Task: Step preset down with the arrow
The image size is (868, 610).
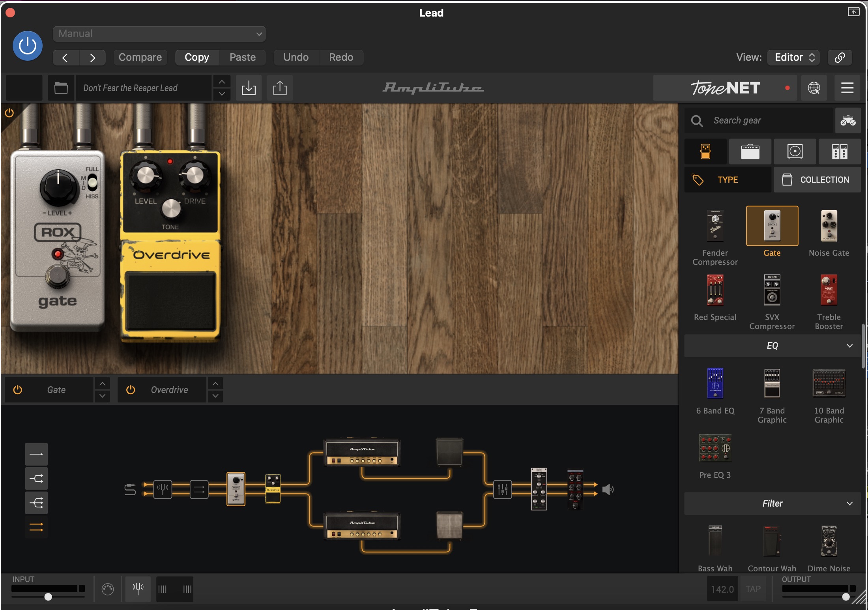Action: click(222, 94)
